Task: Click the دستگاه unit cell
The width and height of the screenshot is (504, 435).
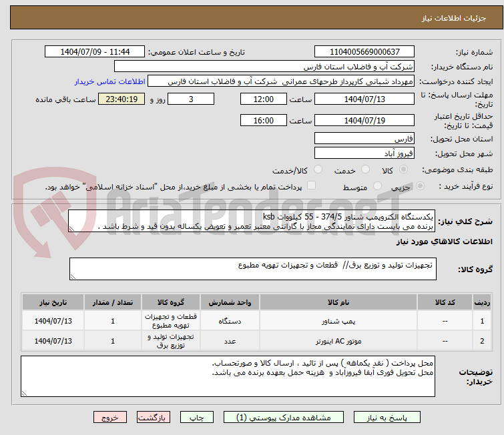Action: (230, 321)
